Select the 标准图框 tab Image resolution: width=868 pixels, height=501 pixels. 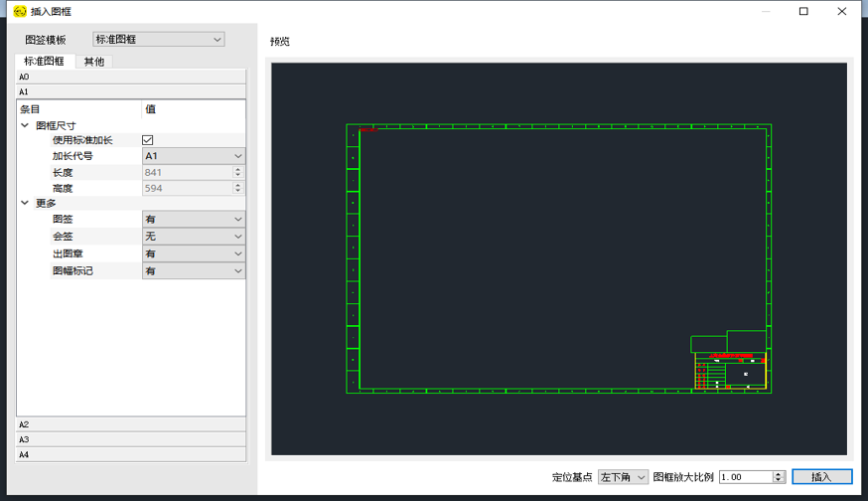45,62
